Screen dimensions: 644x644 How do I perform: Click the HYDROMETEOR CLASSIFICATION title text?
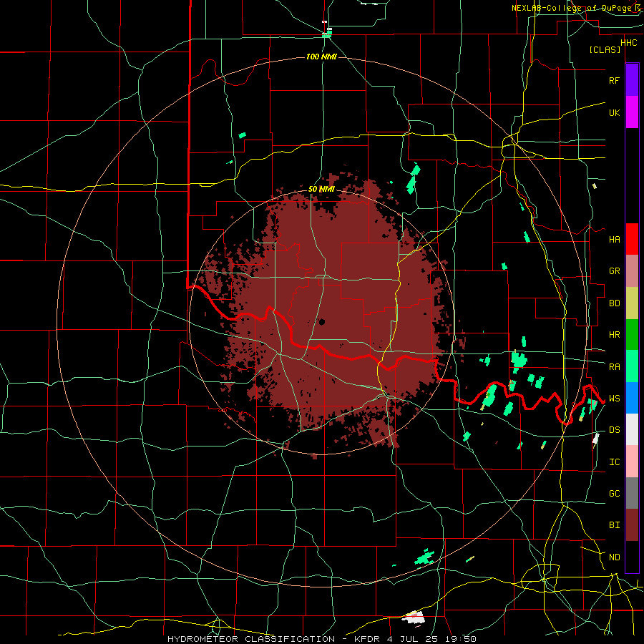(x=251, y=639)
